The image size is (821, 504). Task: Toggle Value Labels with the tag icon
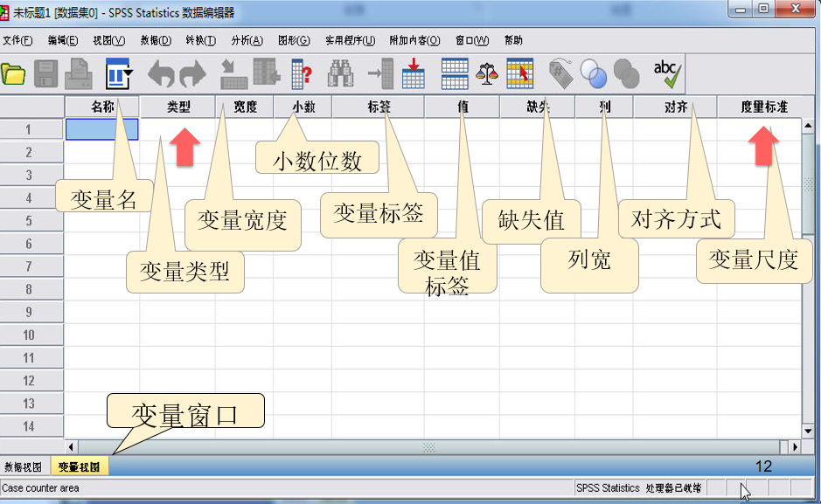click(560, 73)
